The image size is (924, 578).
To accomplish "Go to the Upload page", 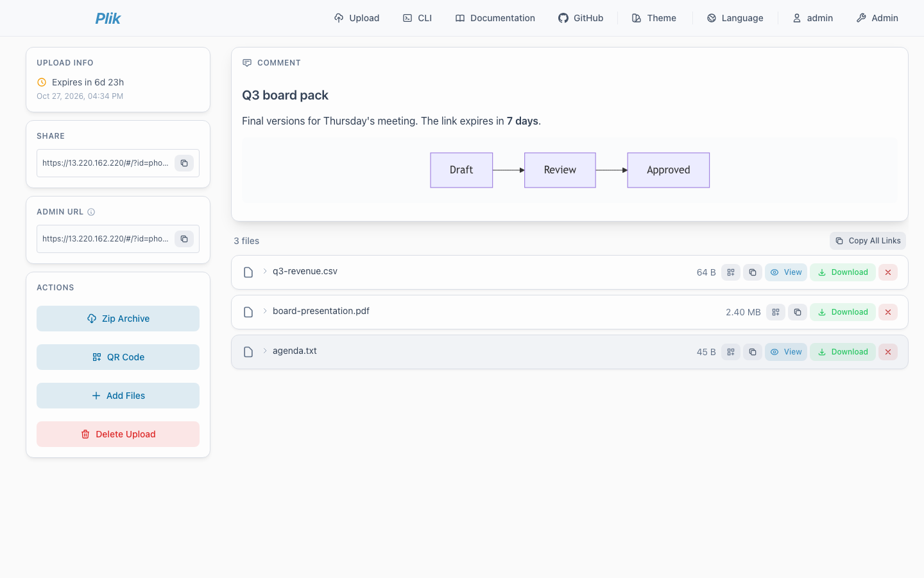I will click(357, 18).
